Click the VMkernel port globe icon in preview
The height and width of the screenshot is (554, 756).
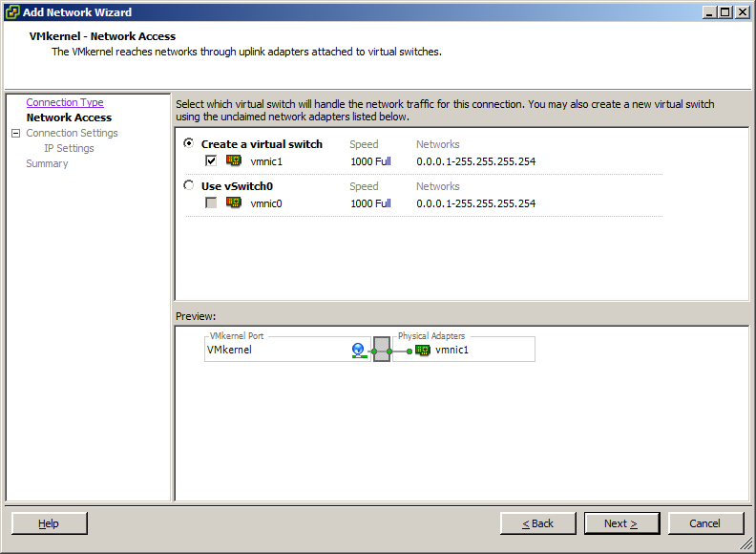point(359,351)
